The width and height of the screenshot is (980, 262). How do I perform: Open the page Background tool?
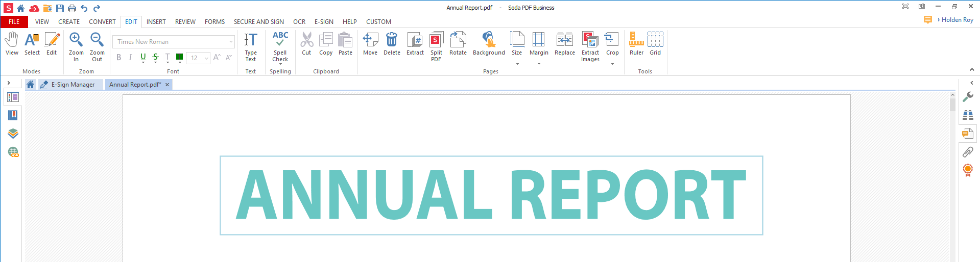pyautogui.click(x=489, y=44)
